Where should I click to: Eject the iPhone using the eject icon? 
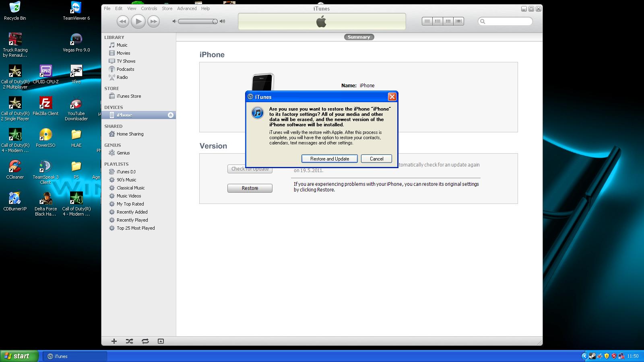171,115
